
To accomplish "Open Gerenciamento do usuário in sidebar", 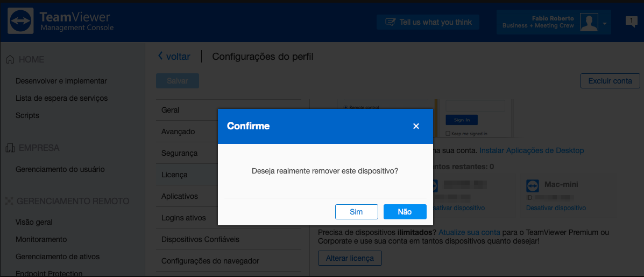I will [x=60, y=169].
